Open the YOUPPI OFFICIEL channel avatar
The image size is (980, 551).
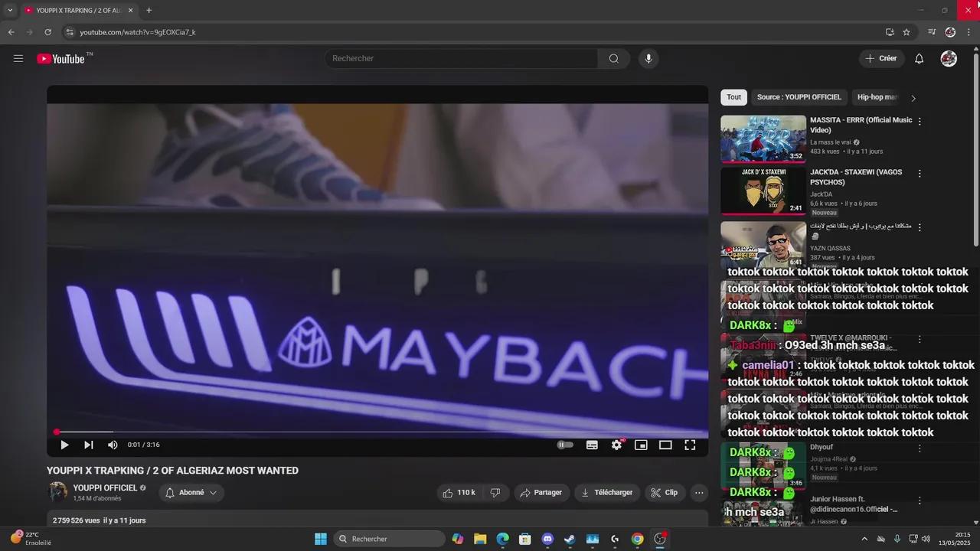57,491
